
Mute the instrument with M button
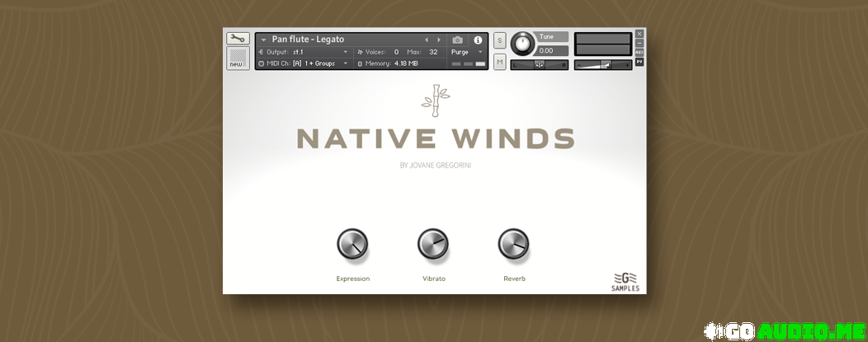500,62
